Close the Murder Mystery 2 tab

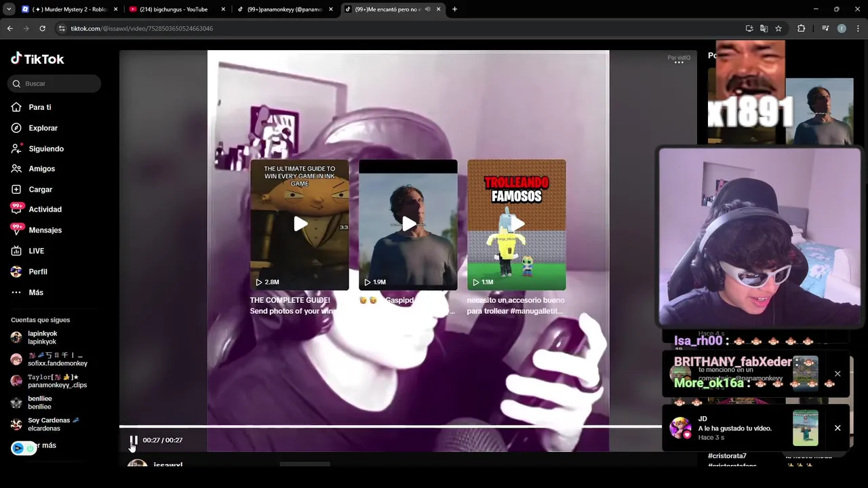(x=116, y=9)
